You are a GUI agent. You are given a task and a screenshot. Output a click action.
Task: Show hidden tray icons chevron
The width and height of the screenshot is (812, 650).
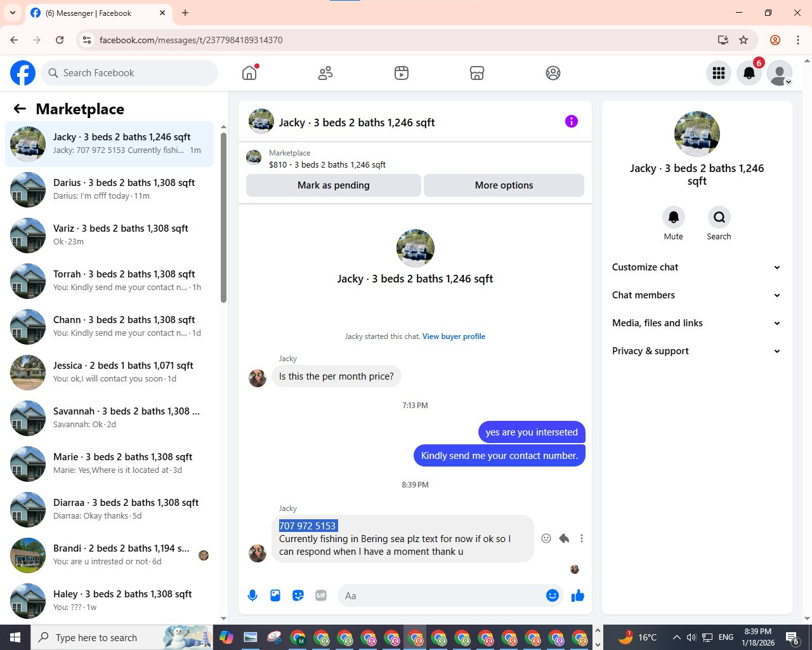point(676,637)
